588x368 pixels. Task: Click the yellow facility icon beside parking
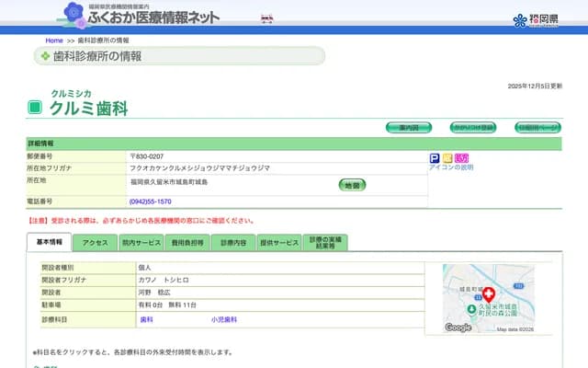coord(447,158)
